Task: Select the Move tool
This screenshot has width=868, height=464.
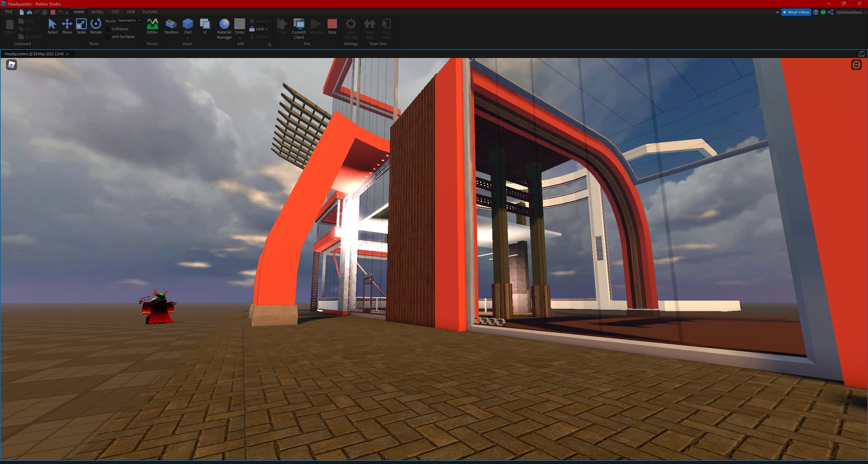Action: [x=67, y=27]
